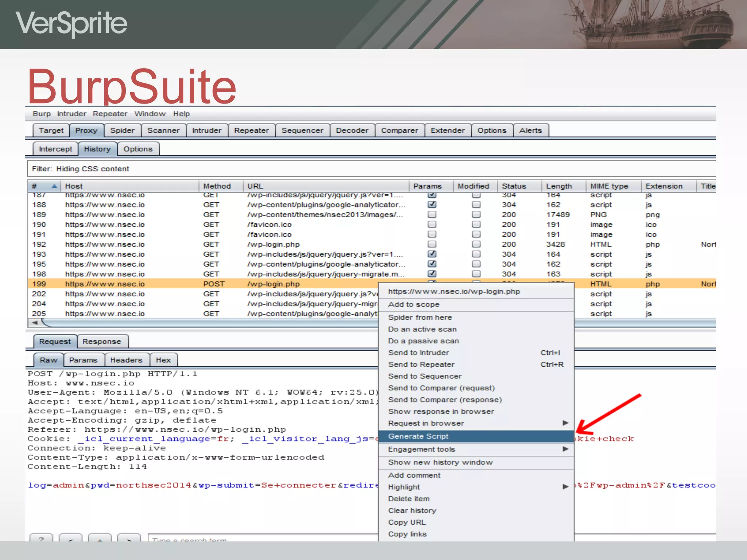
Task: Toggle Params checkbox in row 190
Action: tap(432, 224)
